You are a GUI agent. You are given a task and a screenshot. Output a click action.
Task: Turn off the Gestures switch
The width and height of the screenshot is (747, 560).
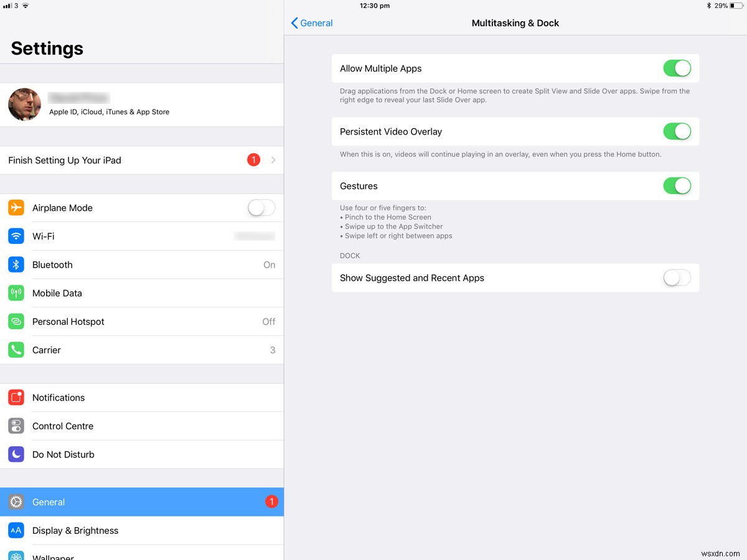pyautogui.click(x=677, y=185)
